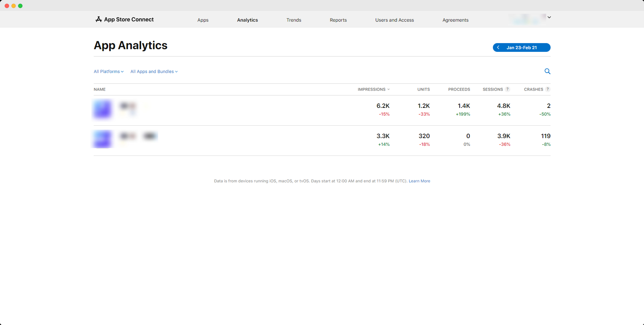Image resolution: width=644 pixels, height=325 pixels.
Task: Click the App Store Connect title
Action: (x=129, y=19)
